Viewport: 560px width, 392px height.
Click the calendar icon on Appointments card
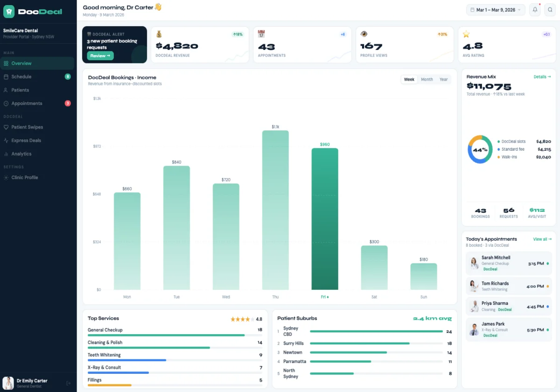click(261, 34)
